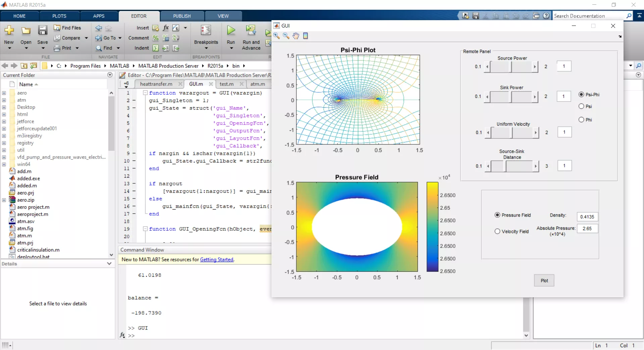This screenshot has height=350, width=644.
Task: Click the Search Documentation box
Action: click(x=589, y=16)
